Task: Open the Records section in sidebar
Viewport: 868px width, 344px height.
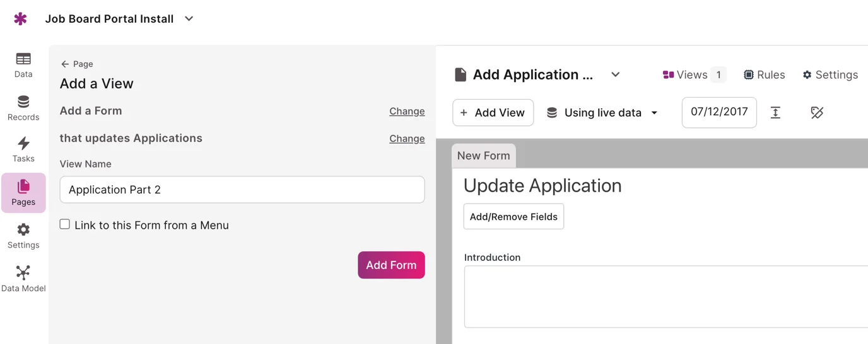Action: pos(23,108)
